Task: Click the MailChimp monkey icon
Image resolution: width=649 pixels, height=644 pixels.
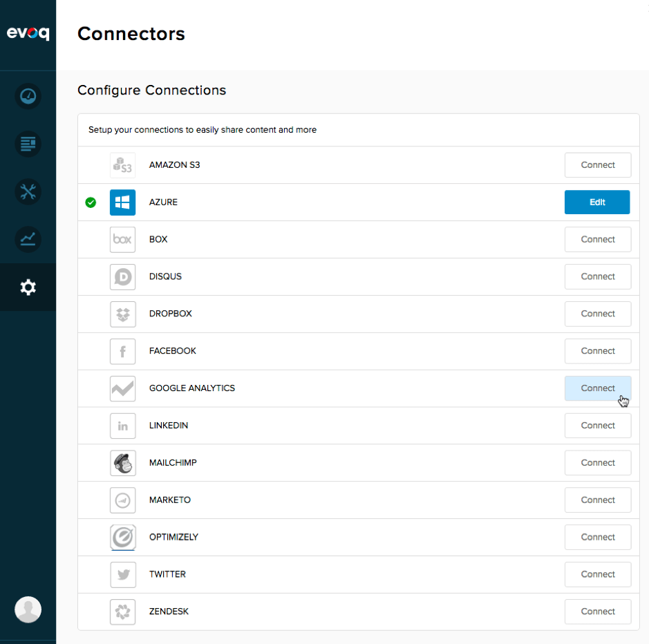Action: pyautogui.click(x=122, y=463)
